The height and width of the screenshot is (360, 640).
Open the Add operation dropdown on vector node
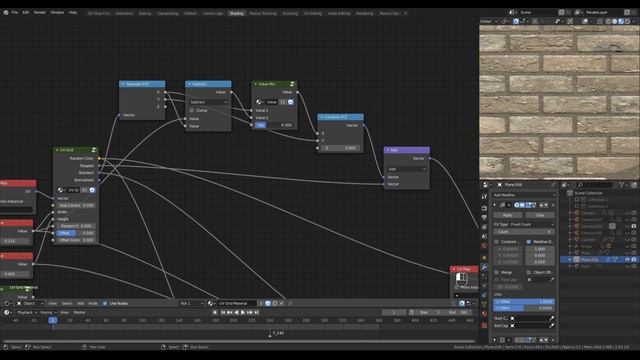pyautogui.click(x=407, y=169)
